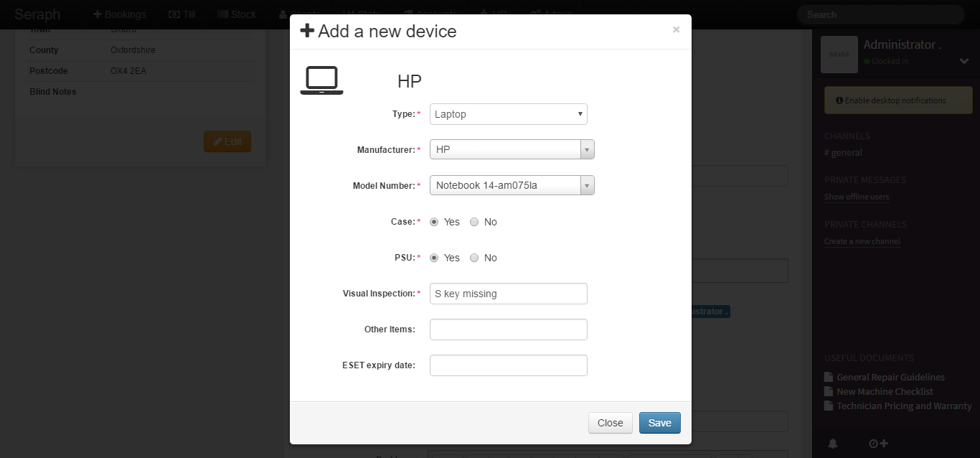Open the Stock menu in the top bar
The width and height of the screenshot is (980, 458).
click(237, 14)
